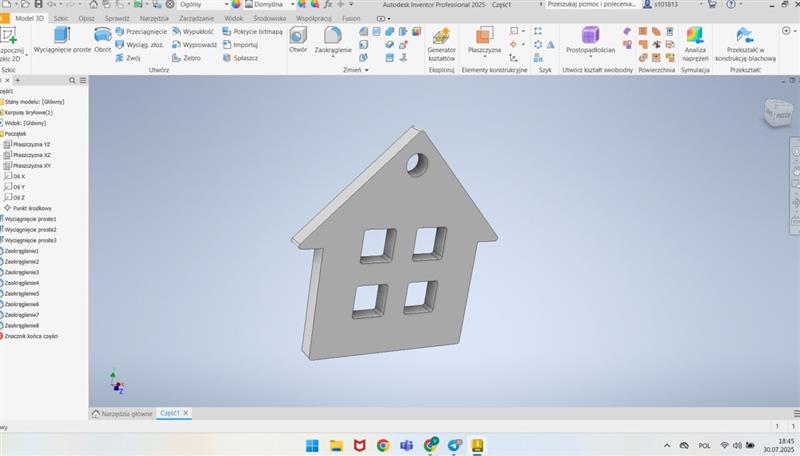
Task: Select the Prostopadłościan freeform box tool
Action: click(590, 39)
